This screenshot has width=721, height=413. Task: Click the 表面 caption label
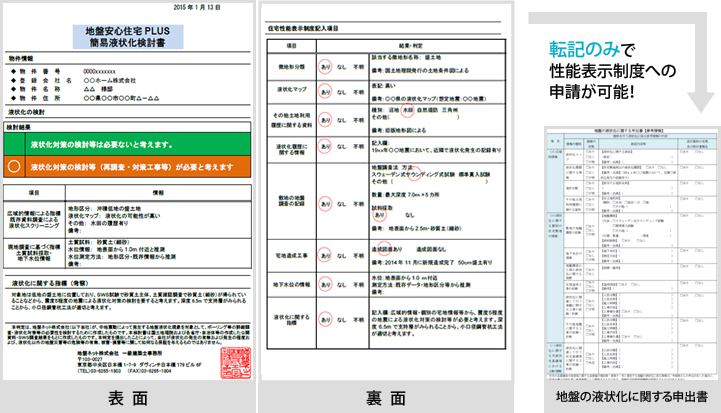click(x=128, y=398)
